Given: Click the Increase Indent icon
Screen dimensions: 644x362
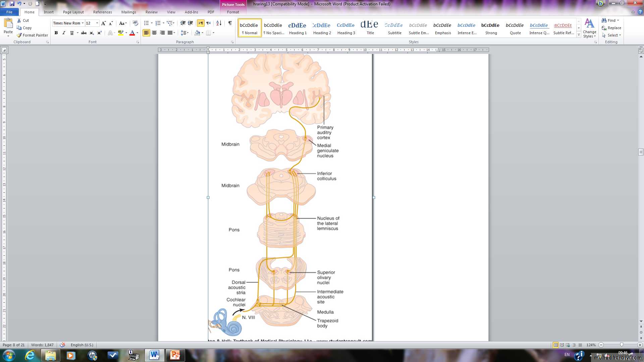Looking at the screenshot, I should coord(191,23).
